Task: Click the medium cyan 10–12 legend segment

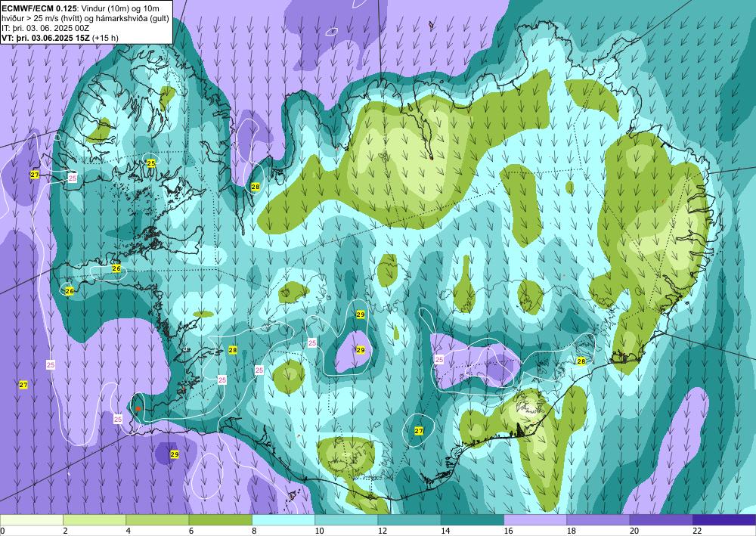Action: [x=346, y=519]
